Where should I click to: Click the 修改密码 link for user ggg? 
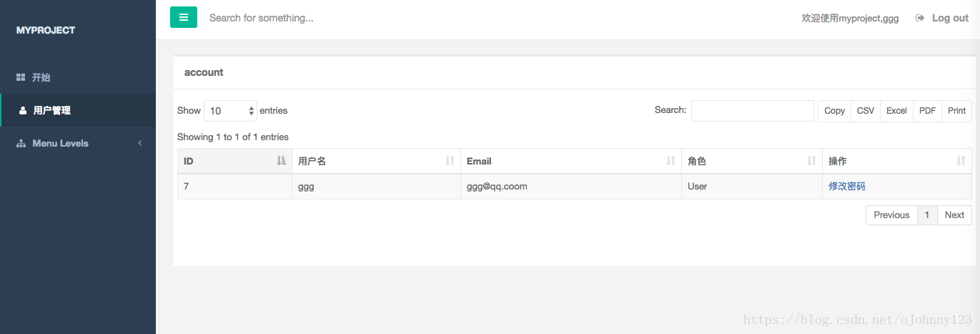[847, 186]
